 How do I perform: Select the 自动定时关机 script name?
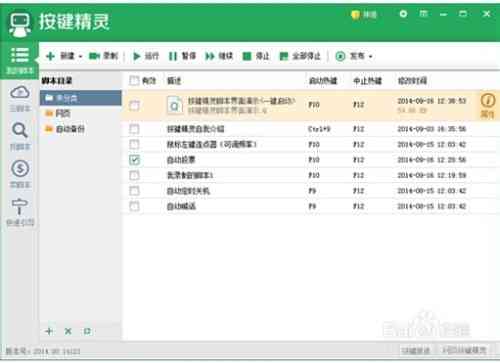click(x=188, y=191)
